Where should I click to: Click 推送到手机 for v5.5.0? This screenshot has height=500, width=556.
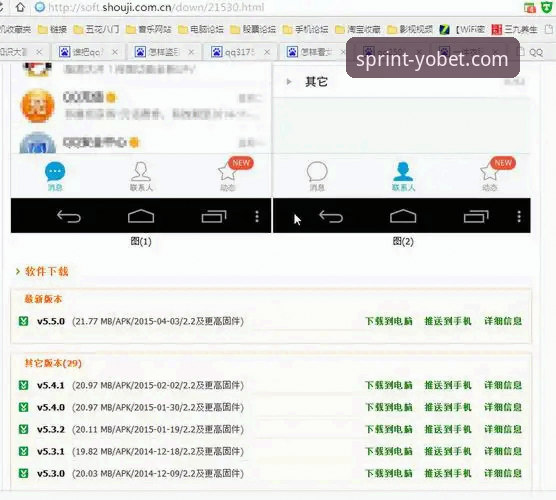[x=448, y=321]
